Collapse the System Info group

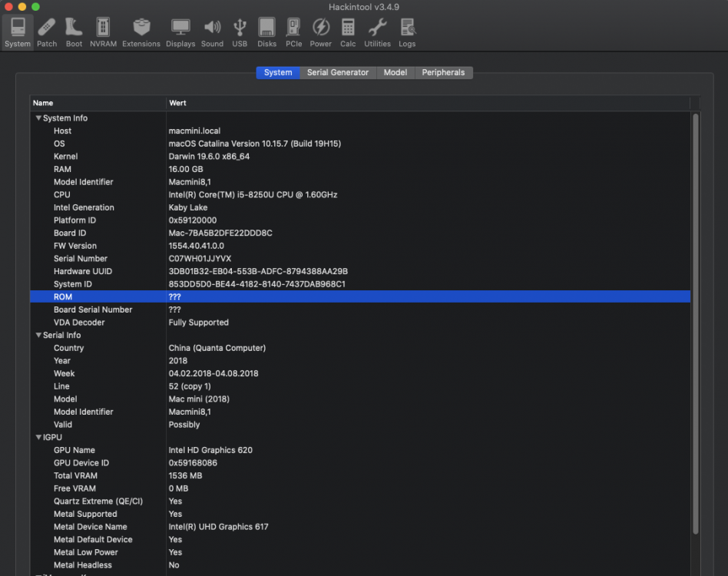38,118
